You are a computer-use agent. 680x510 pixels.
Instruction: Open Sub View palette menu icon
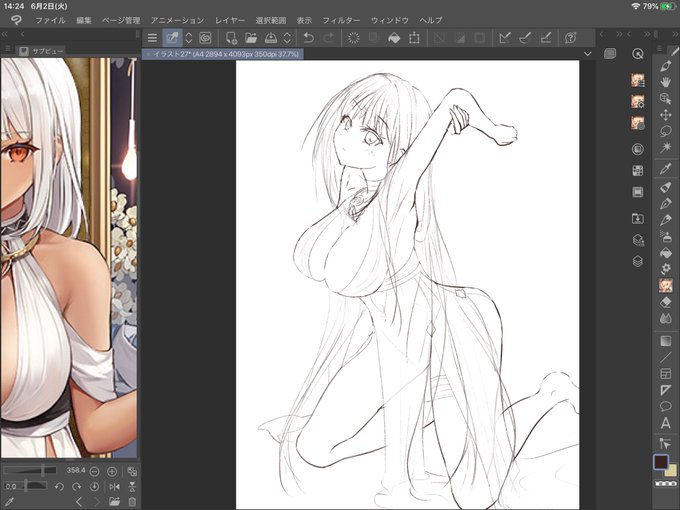(x=7, y=49)
